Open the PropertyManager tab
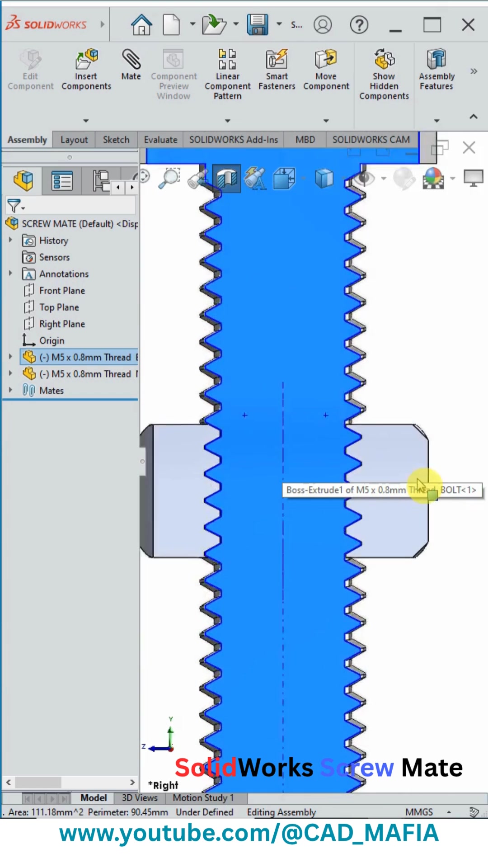 (62, 180)
